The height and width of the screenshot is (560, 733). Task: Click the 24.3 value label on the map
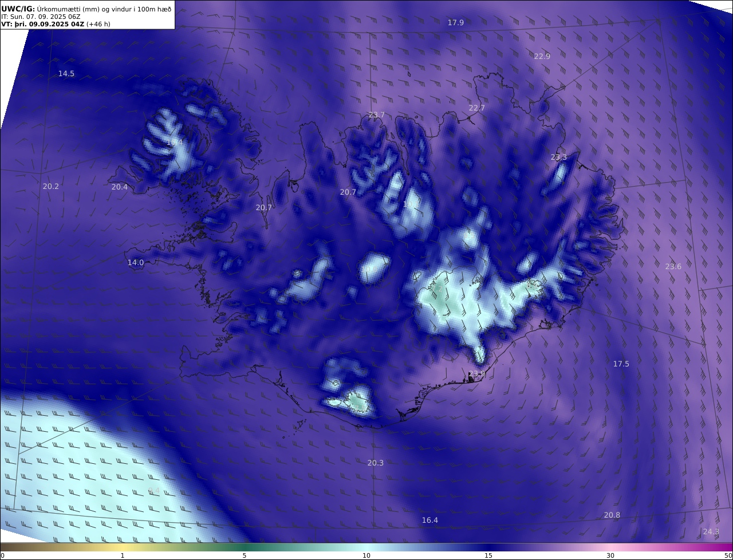[711, 531]
